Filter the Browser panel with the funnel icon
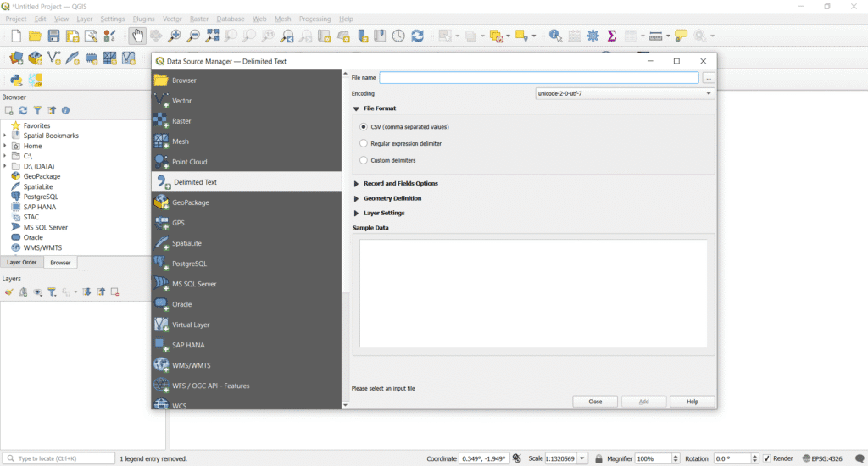This screenshot has height=466, width=868. tap(37, 111)
